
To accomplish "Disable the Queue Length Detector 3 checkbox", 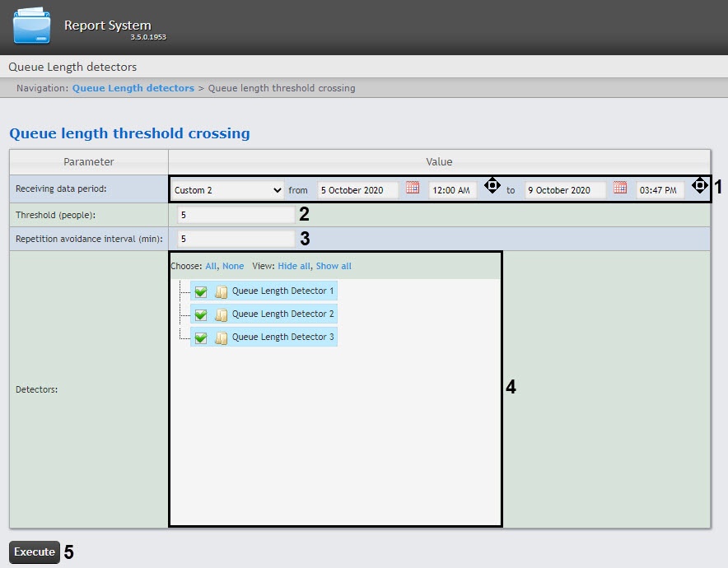I will (x=201, y=338).
